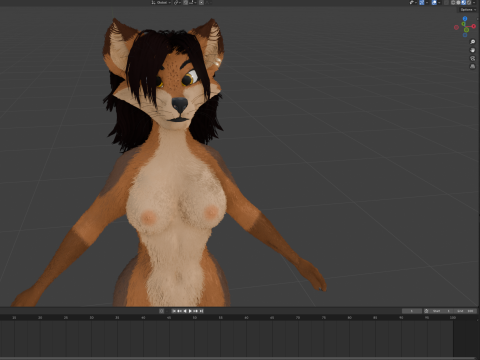480x360 pixels.
Task: Jump to the timeline start frame
Action: 174,311
